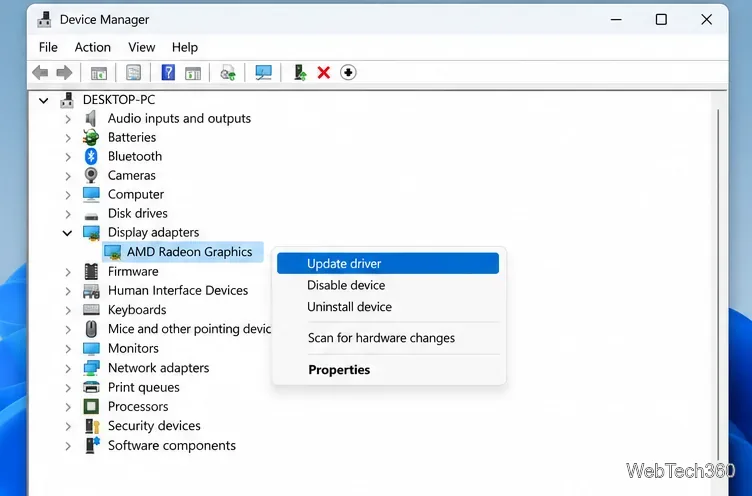Expand the Computer category

[68, 195]
